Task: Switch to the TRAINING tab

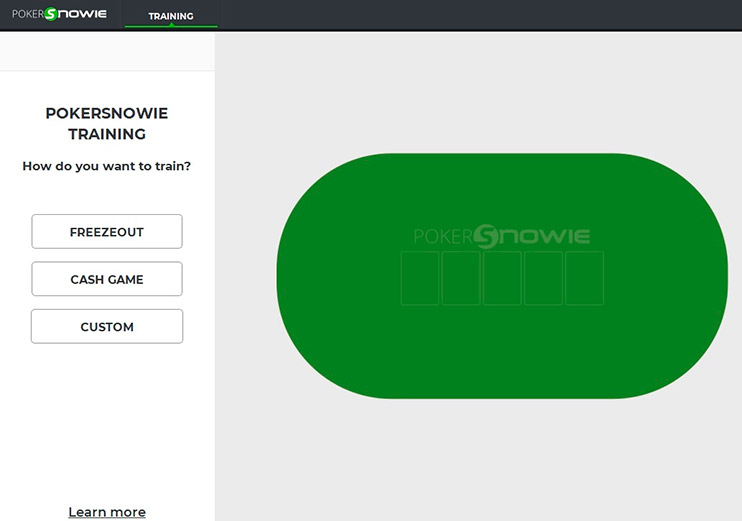Action: click(x=171, y=16)
